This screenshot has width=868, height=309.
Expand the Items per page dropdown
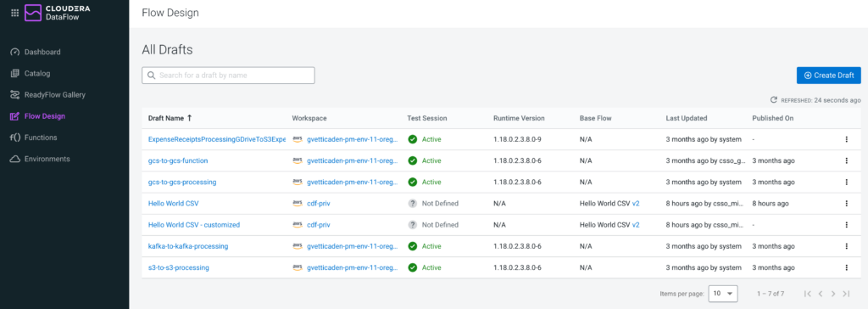(723, 294)
